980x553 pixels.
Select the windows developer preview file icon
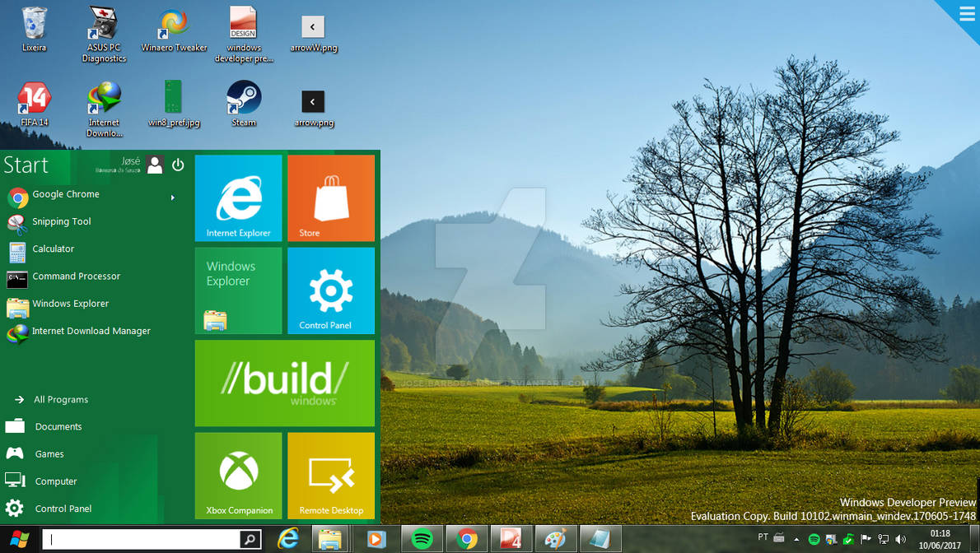click(244, 34)
